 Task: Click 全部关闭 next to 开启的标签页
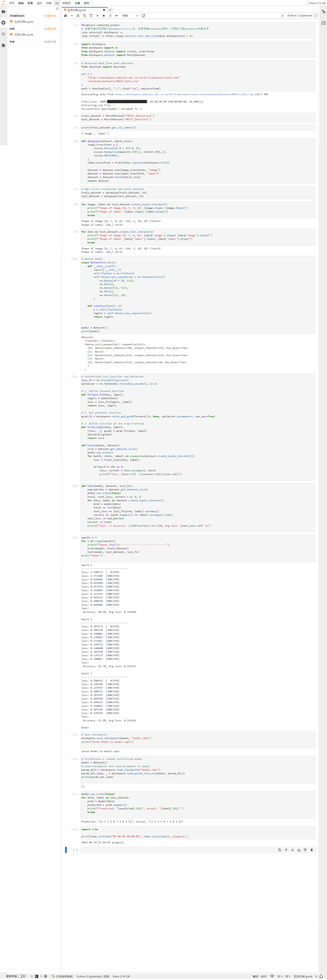[x=50, y=16]
